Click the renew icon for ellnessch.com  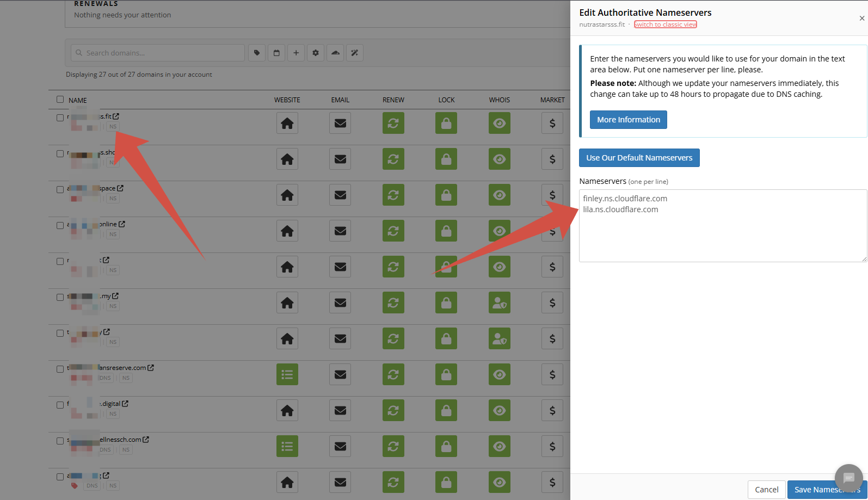[393, 446]
